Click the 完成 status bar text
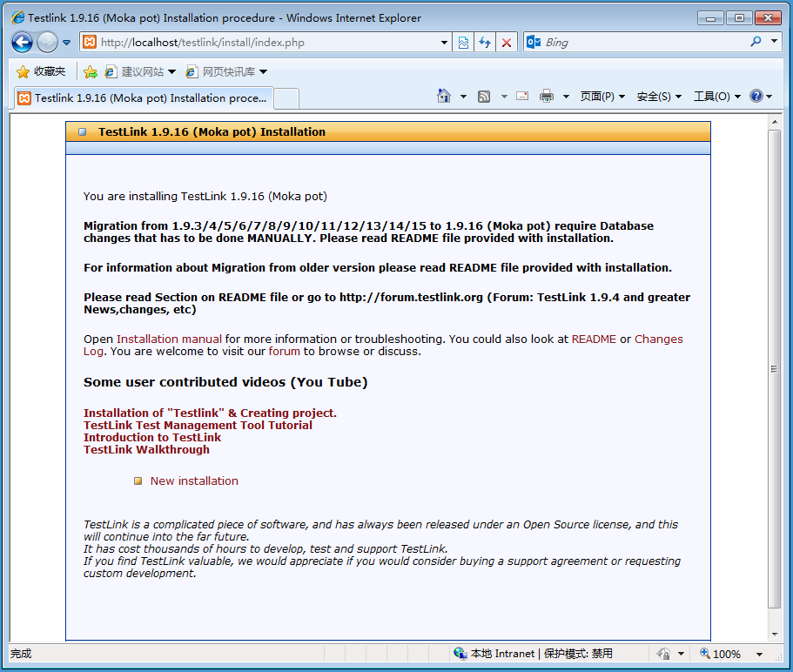The height and width of the screenshot is (672, 793). pyautogui.click(x=21, y=654)
